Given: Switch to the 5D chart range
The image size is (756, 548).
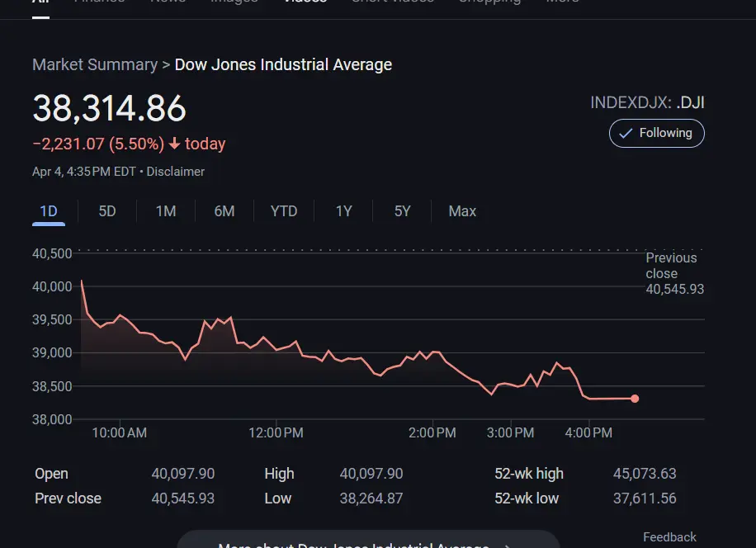Looking at the screenshot, I should pyautogui.click(x=107, y=211).
